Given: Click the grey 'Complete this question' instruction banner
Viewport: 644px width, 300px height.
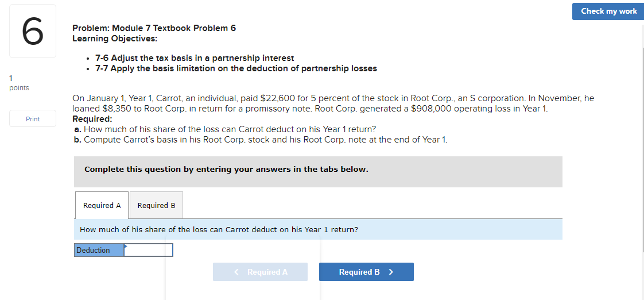Looking at the screenshot, I should 318,170.
